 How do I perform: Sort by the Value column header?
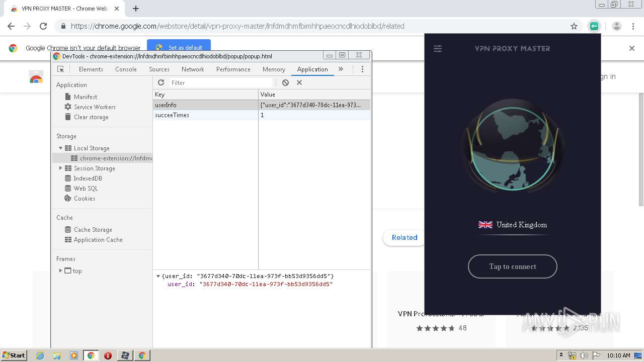coord(314,95)
